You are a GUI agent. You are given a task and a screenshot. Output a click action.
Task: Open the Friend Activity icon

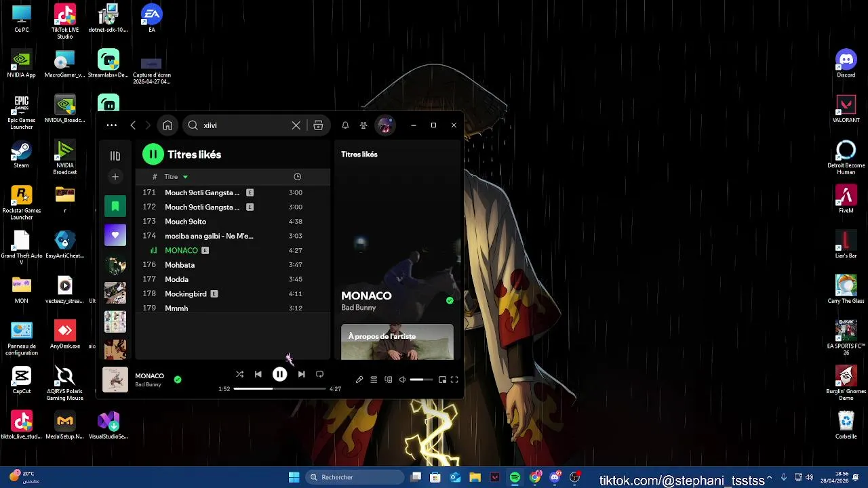click(363, 125)
